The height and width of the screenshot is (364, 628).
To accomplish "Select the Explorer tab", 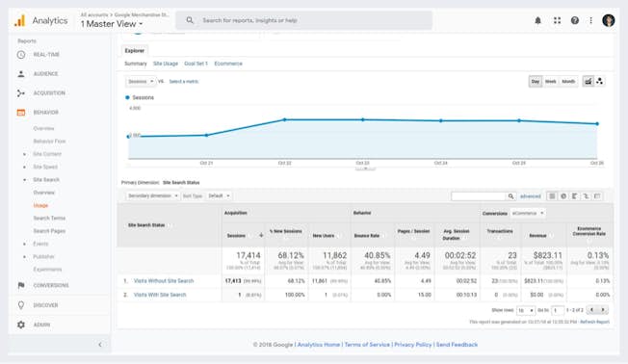I will [x=135, y=50].
